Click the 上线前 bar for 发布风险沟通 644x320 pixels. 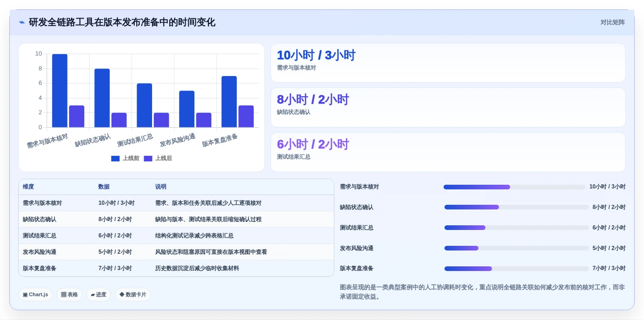(187, 109)
